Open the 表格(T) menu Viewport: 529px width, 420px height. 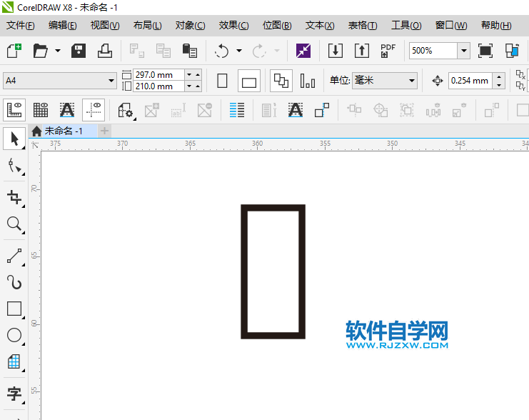pyautogui.click(x=363, y=25)
